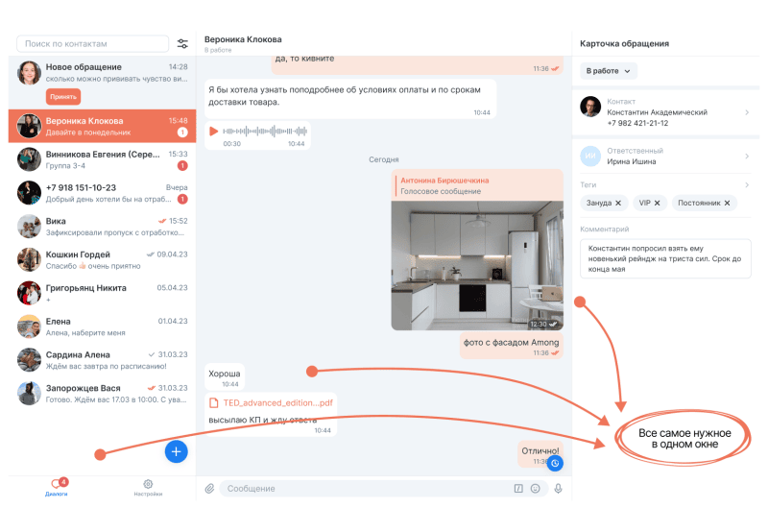Click the ИИ responsible avatar
The height and width of the screenshot is (532, 768).
tap(590, 156)
